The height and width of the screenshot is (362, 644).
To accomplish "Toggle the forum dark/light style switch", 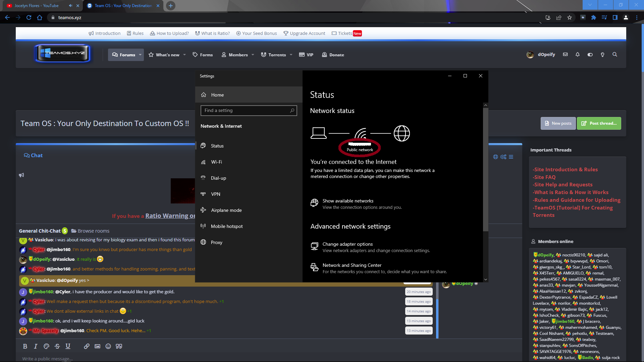I will 590,55.
